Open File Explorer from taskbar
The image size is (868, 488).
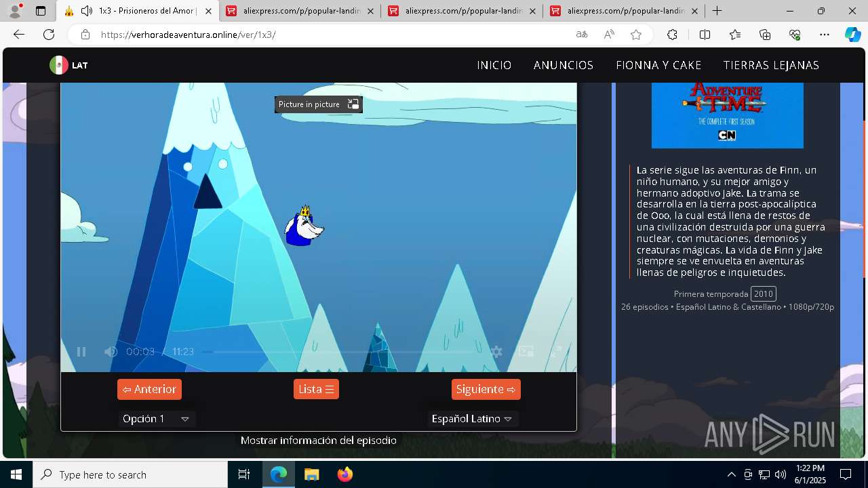[x=311, y=474]
